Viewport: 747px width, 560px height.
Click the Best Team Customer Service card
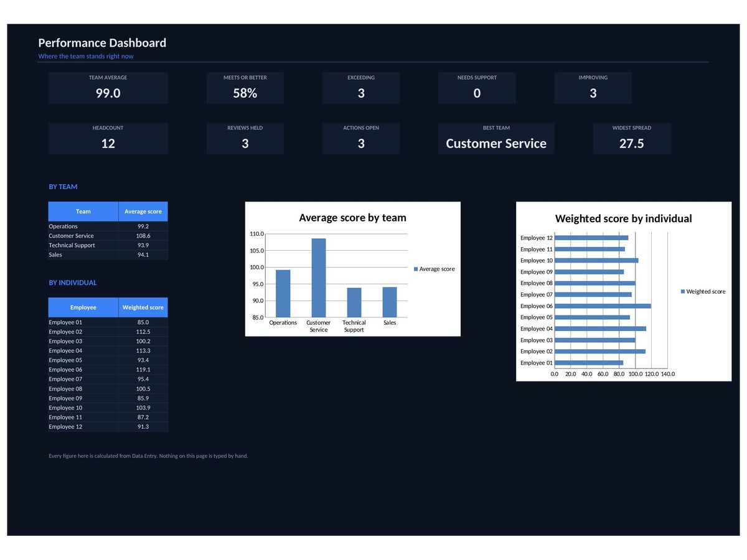pos(496,138)
